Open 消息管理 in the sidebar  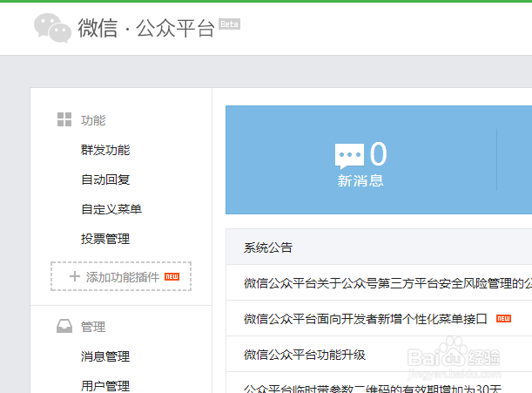pos(105,356)
